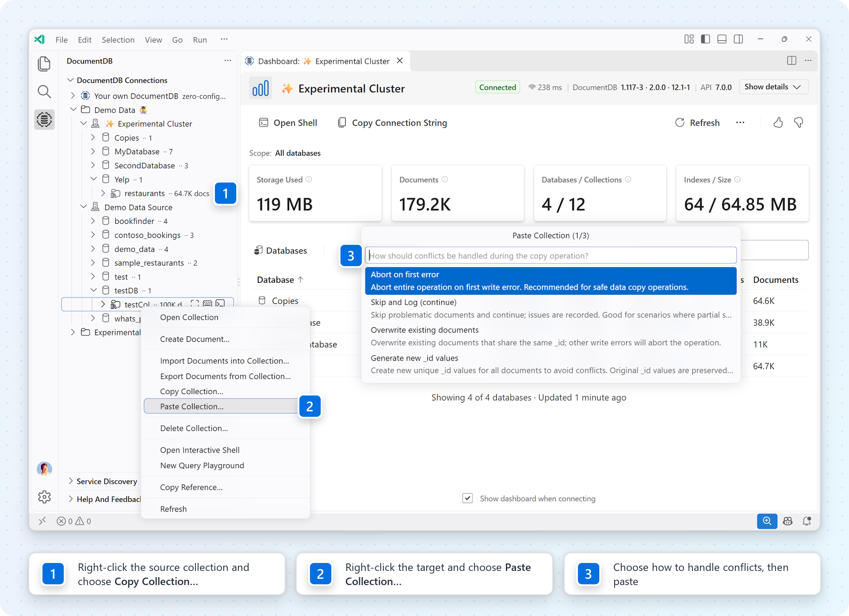The width and height of the screenshot is (849, 616).
Task: Focus the conflict handling input field
Action: pyautogui.click(x=551, y=255)
